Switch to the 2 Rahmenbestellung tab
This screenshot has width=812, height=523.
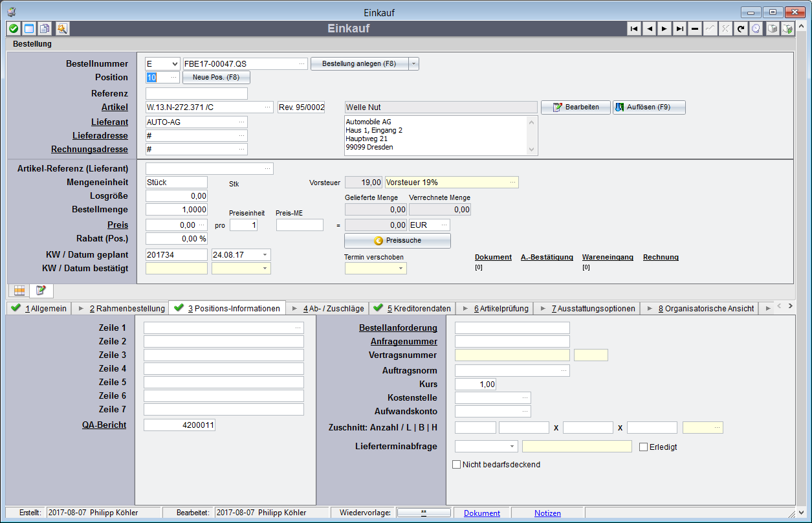pos(120,309)
